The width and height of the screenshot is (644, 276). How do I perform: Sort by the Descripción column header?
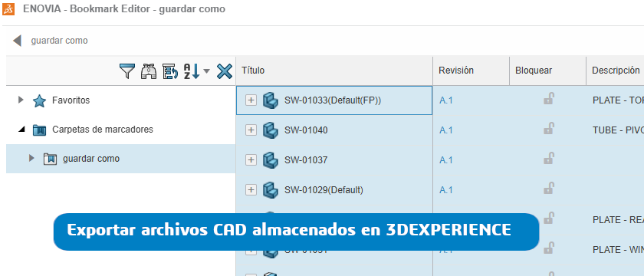[615, 71]
